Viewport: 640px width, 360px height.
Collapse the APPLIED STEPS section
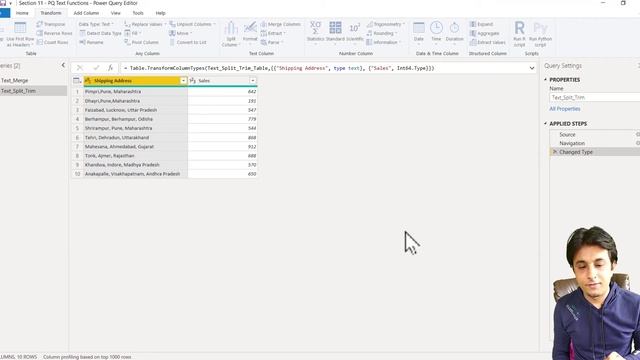546,123
